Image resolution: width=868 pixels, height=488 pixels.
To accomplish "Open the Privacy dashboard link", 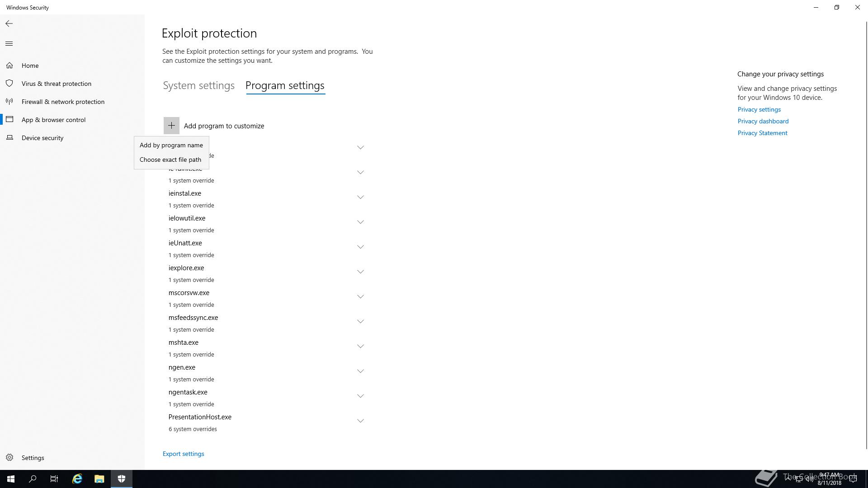I will [x=763, y=121].
